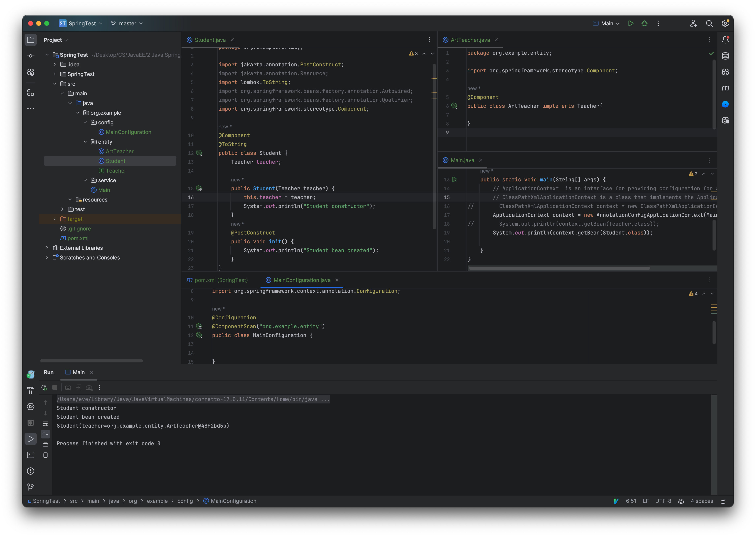Run the Main configuration
Viewport: 756px width, 537px height.
pos(631,24)
